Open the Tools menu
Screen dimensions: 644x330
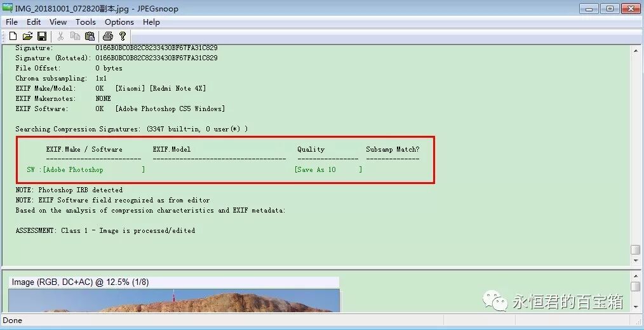coord(86,22)
